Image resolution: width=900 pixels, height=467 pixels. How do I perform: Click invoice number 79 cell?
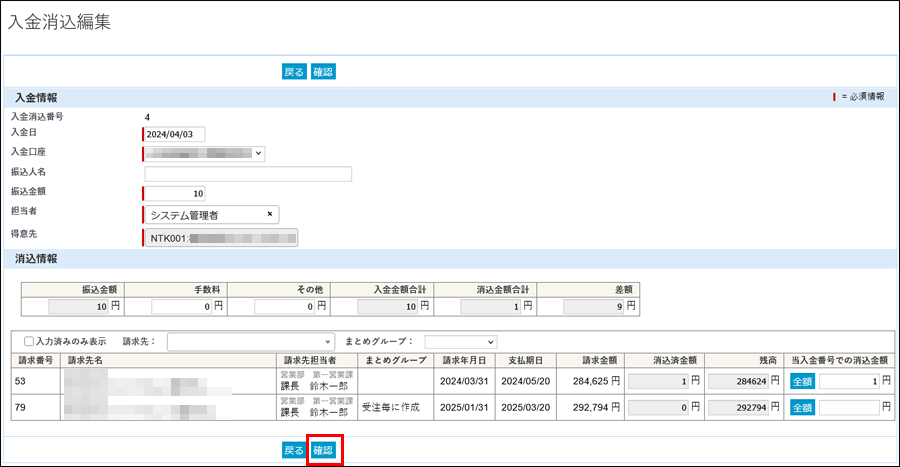36,407
